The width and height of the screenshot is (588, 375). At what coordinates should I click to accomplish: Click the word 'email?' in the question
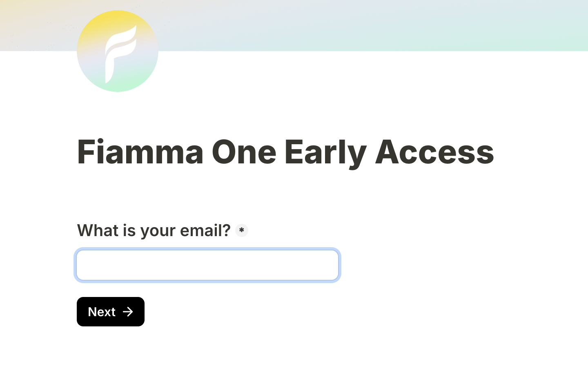point(205,230)
